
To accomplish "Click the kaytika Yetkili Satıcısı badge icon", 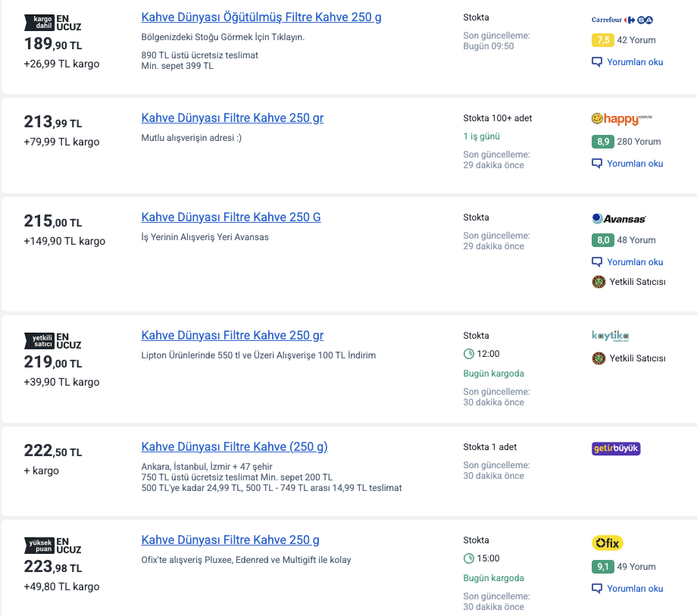I will [x=599, y=358].
